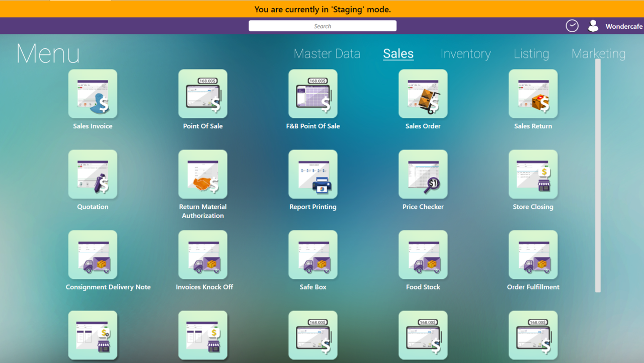Click the vertical menu scrollbar
644x363 pixels.
click(598, 175)
